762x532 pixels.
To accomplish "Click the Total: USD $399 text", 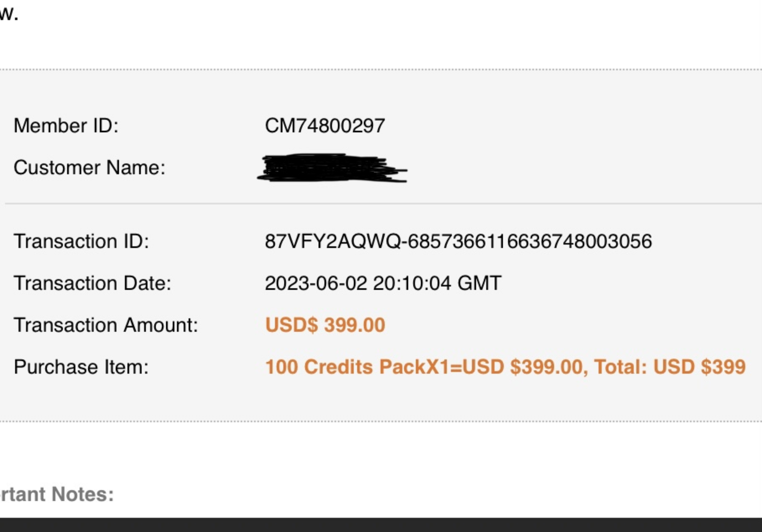I will click(x=669, y=367).
